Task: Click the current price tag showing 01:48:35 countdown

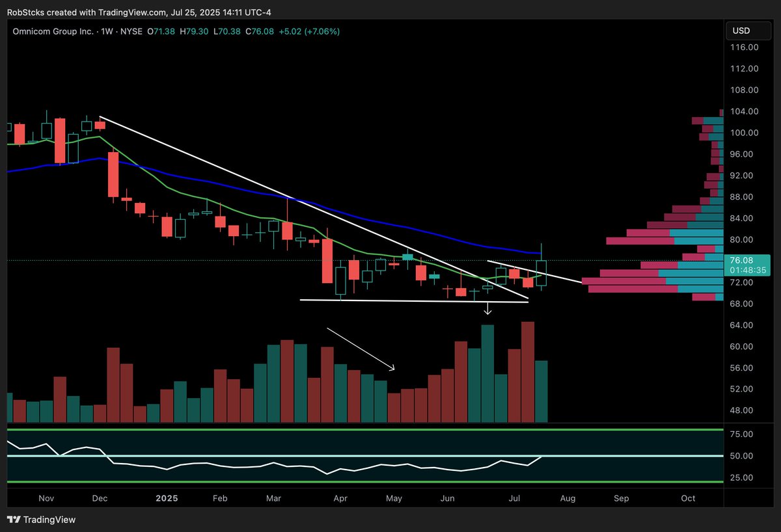Action: pos(748,265)
